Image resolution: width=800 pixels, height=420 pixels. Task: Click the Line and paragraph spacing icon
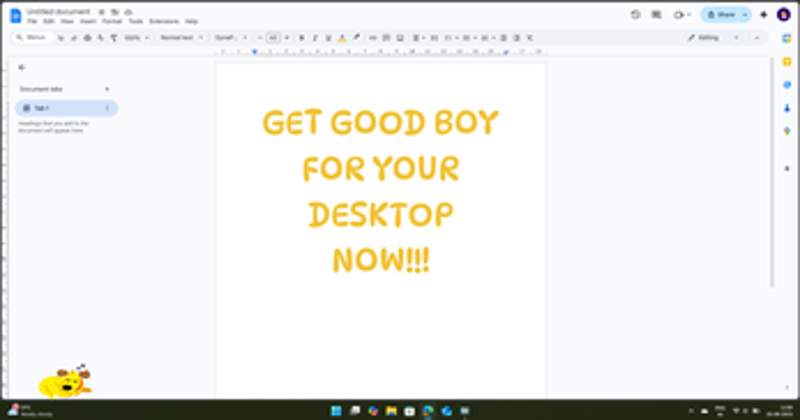tap(434, 38)
